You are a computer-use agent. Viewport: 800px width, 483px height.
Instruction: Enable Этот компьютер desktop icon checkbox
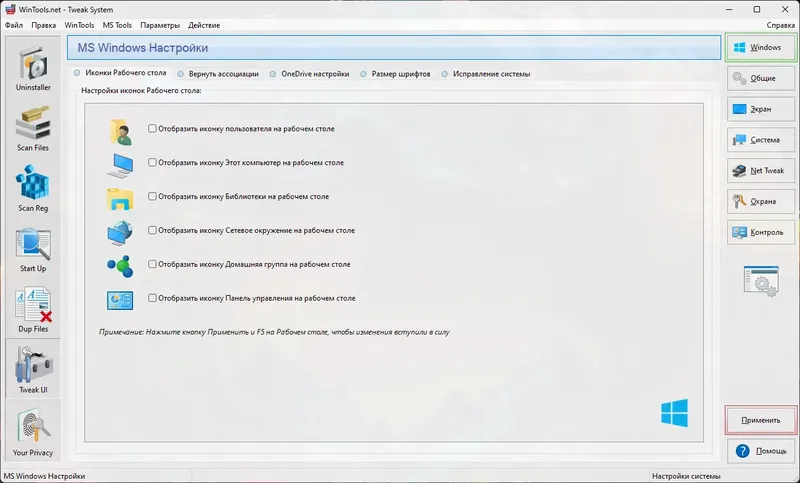pos(152,162)
